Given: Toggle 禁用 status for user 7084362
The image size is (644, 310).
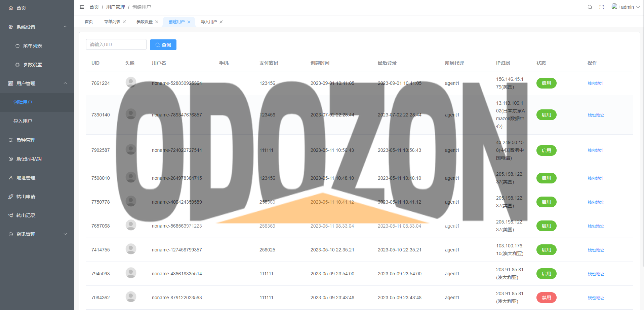Looking at the screenshot, I should click(546, 298).
